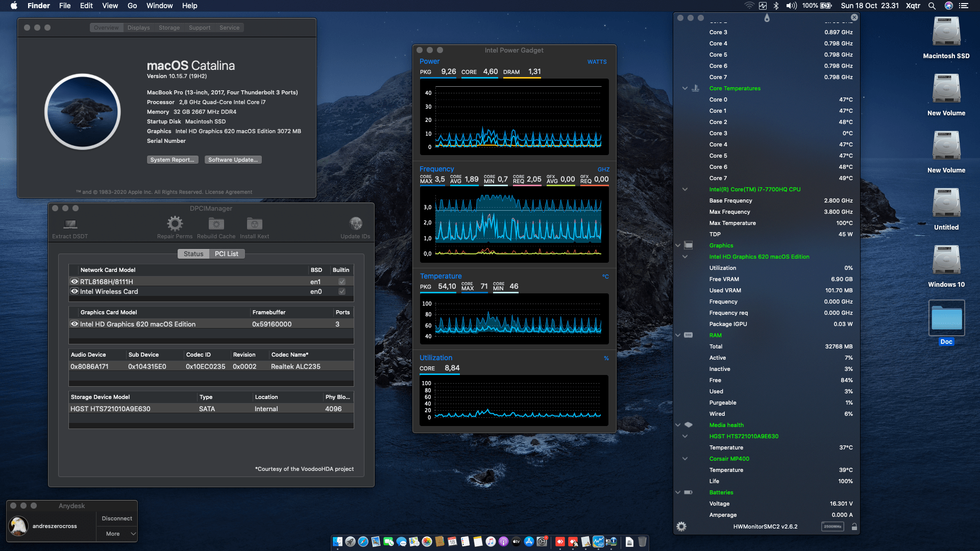Select HGST HTS721010A9E630 storage device row
The height and width of the screenshot is (551, 980).
tap(211, 409)
